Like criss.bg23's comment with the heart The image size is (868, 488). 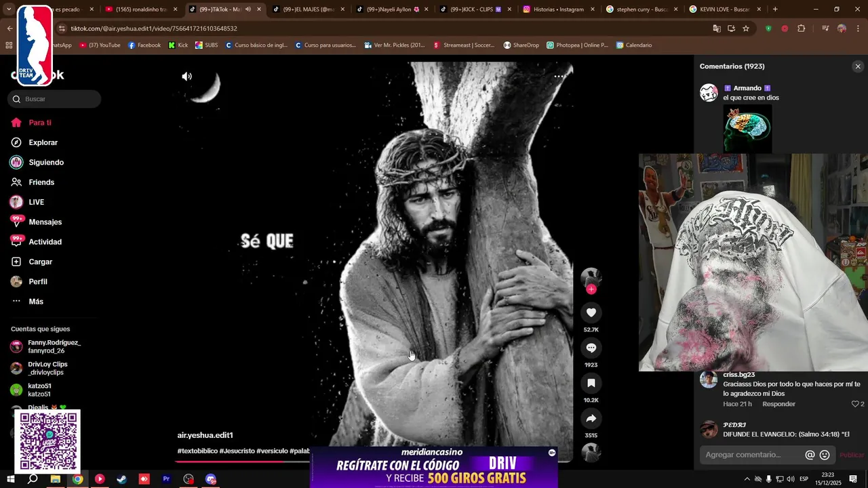(855, 404)
